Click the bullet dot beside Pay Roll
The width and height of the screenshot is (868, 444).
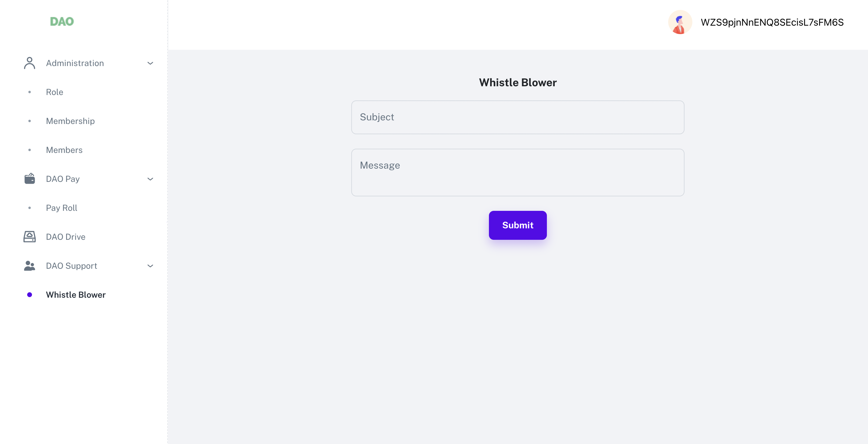(x=30, y=208)
